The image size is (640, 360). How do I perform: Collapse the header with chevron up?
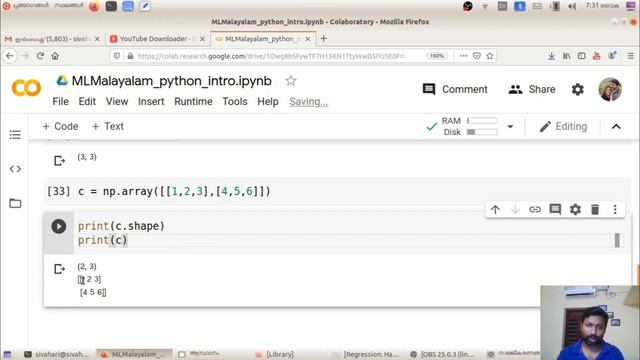(616, 127)
